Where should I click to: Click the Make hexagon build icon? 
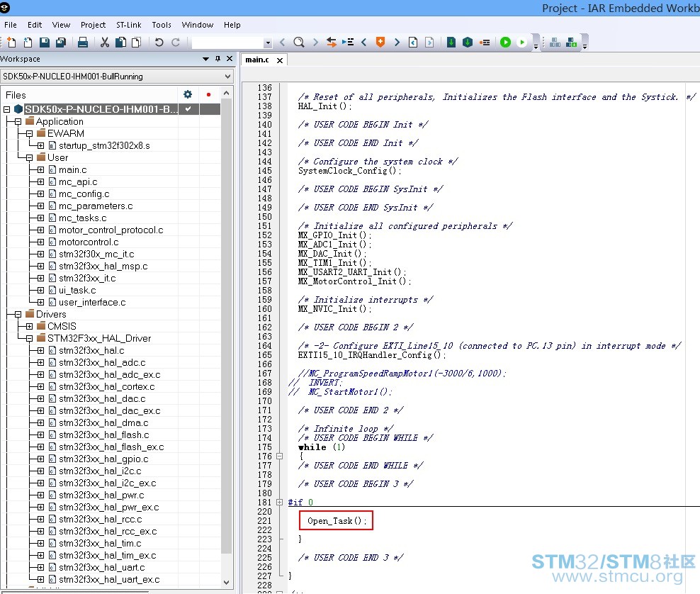(x=468, y=43)
